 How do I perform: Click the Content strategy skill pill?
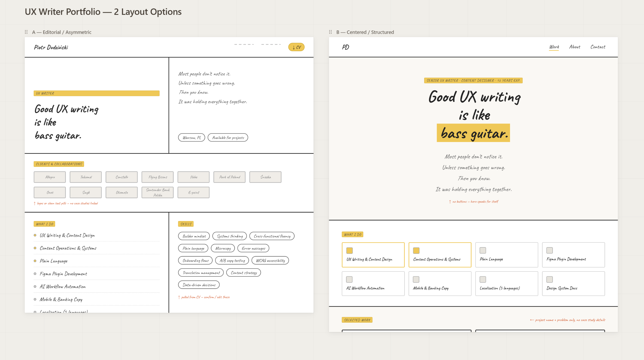tap(244, 272)
